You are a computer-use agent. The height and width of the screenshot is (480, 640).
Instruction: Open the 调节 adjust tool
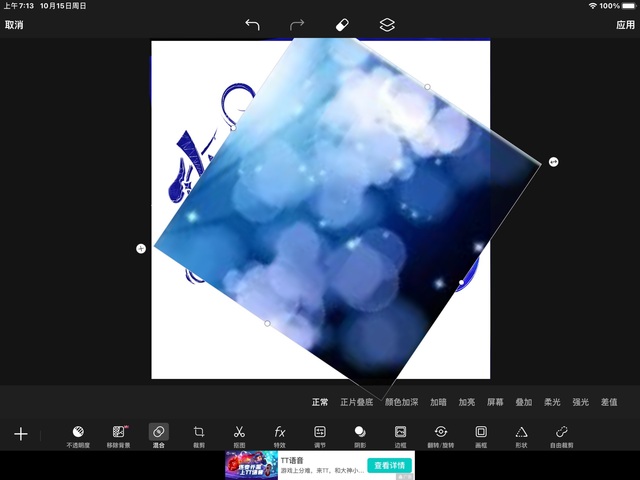click(320, 434)
